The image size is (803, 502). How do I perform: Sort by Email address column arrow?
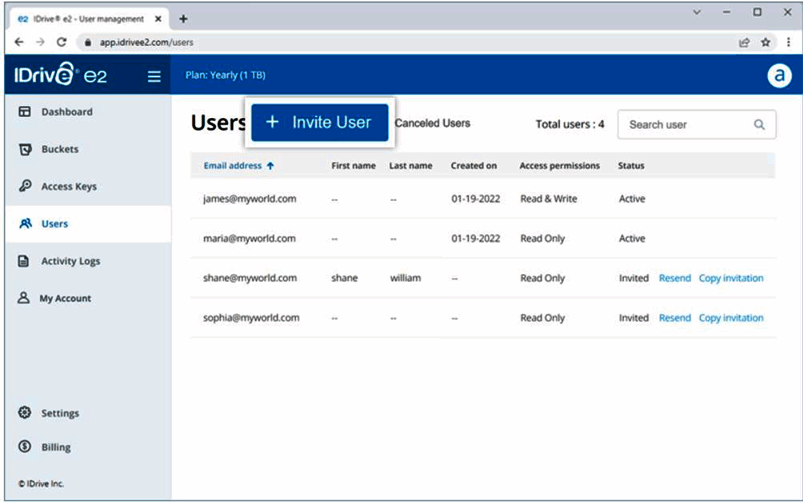270,166
